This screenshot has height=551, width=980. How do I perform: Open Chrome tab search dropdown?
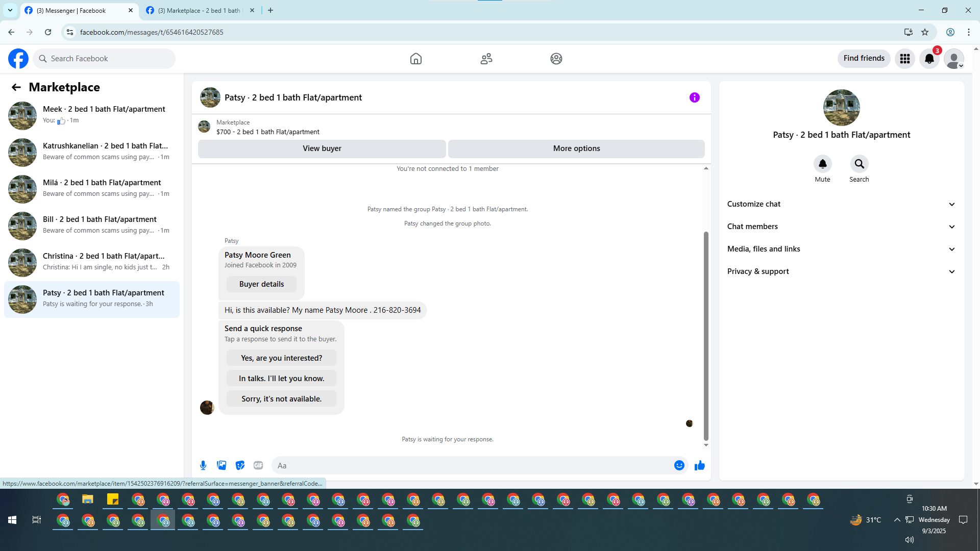pos(10,10)
